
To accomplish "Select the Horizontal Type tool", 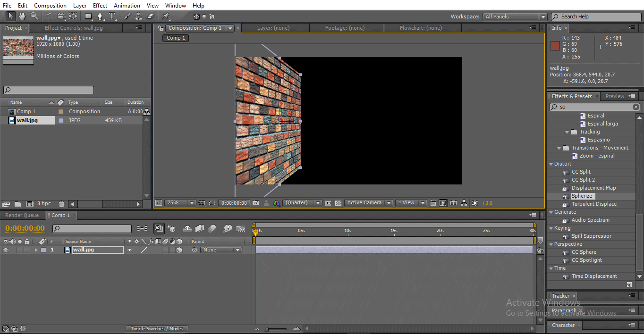I will tap(112, 17).
